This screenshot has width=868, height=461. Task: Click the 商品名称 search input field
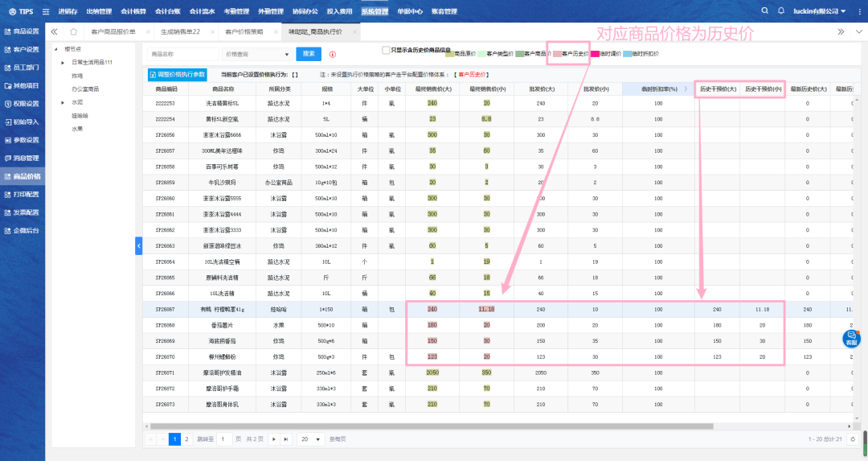(183, 54)
